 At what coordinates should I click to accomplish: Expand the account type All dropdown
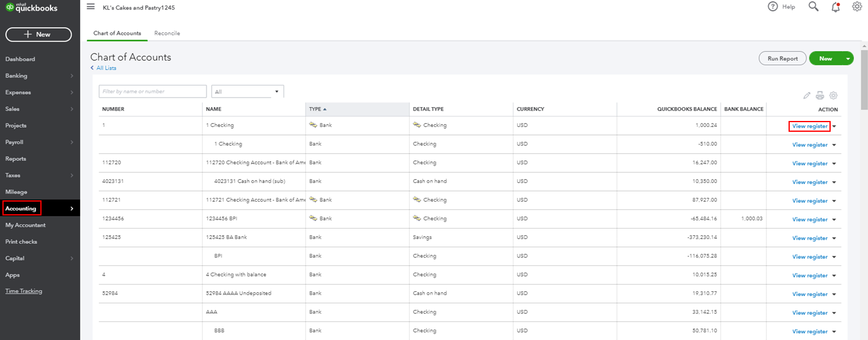[x=247, y=91]
